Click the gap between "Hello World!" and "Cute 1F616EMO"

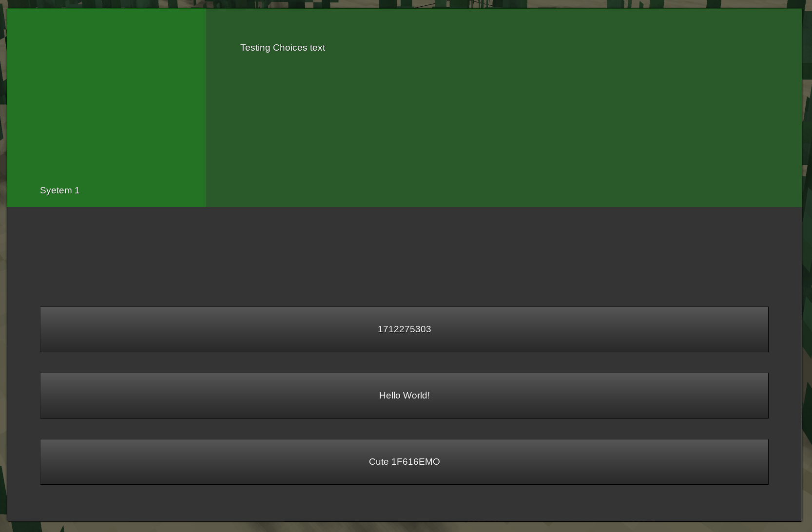point(404,429)
